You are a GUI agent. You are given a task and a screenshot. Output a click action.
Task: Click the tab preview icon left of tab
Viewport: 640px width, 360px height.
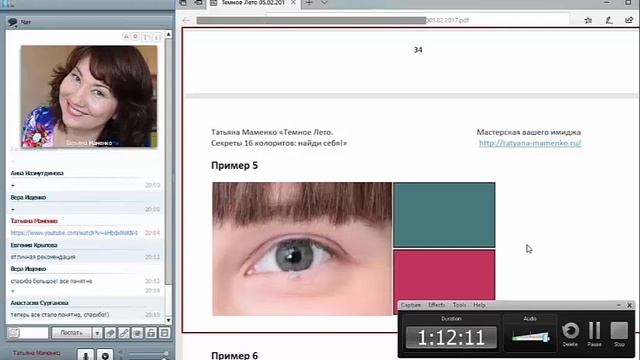pyautogui.click(x=183, y=2)
